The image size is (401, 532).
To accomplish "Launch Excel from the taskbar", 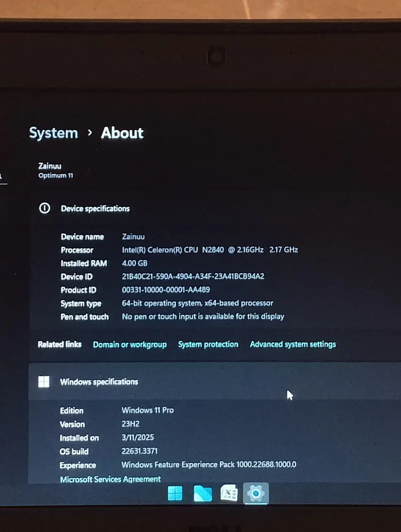I will (x=229, y=494).
